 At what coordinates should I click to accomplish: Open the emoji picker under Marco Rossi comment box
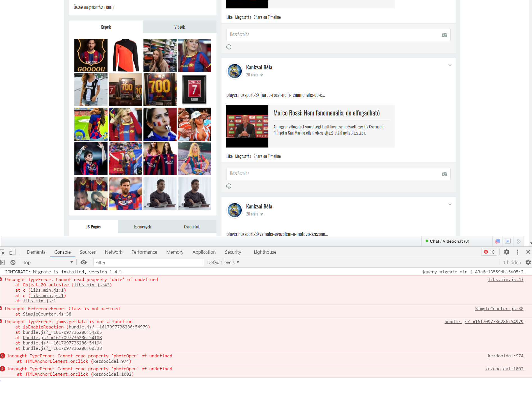coord(229,186)
